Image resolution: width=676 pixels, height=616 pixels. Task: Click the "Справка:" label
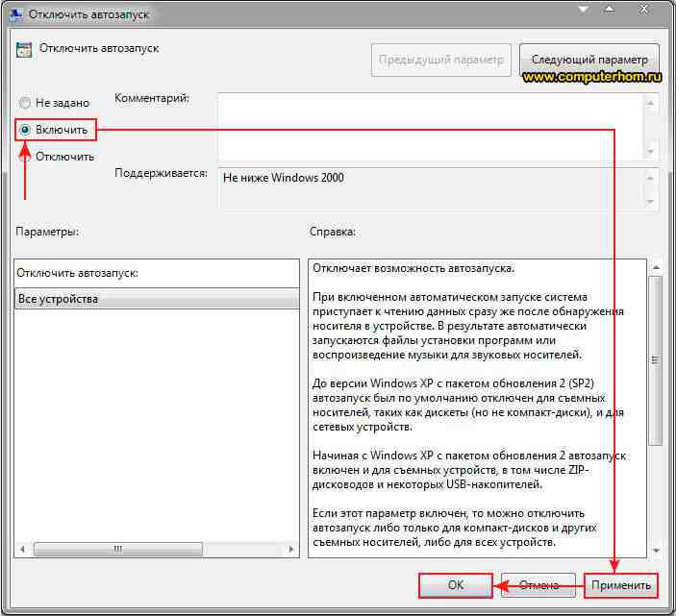333,232
